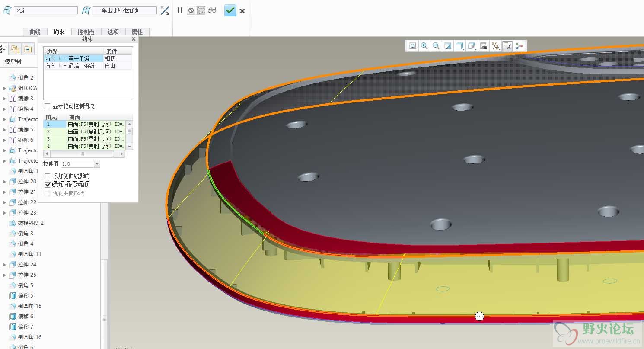Click the white round drag handle on the model
644x349 pixels.
[x=479, y=316]
